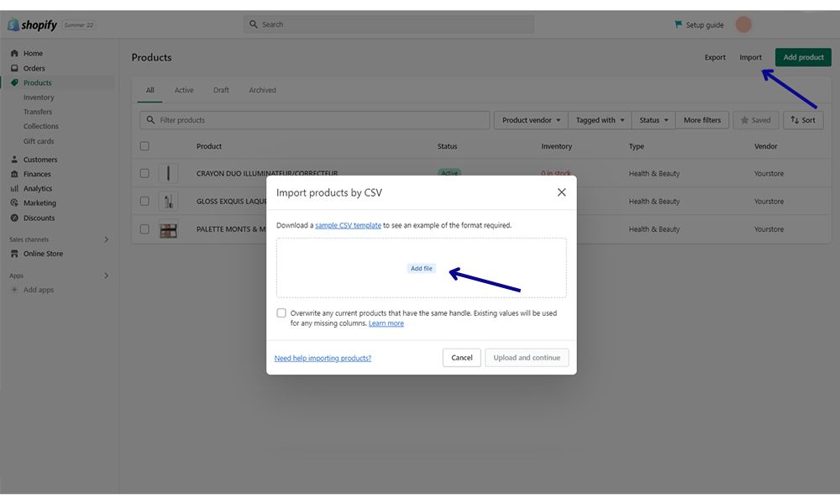
Task: Click the Export button
Action: click(x=715, y=57)
